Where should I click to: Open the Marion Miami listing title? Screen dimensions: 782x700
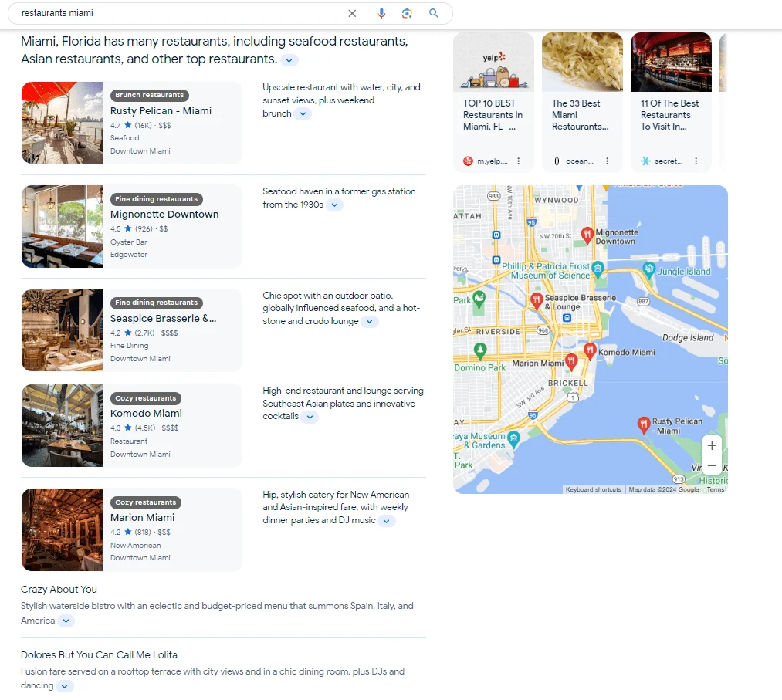point(142,518)
